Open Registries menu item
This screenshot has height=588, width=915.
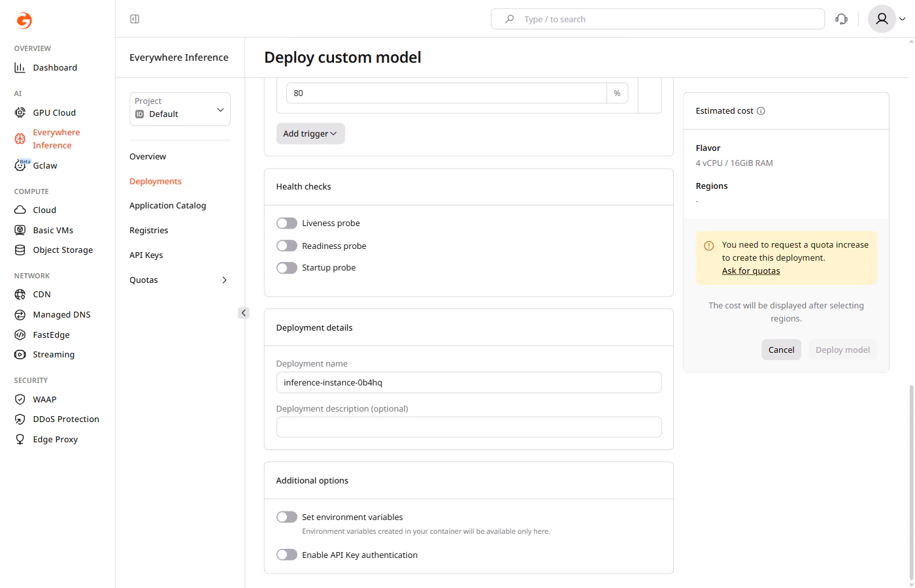[x=149, y=230]
